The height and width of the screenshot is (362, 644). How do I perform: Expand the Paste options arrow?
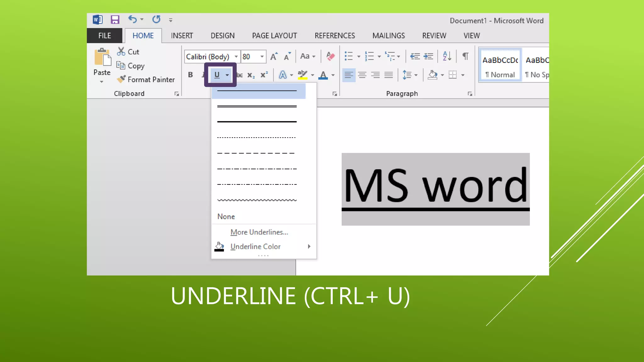tap(102, 82)
